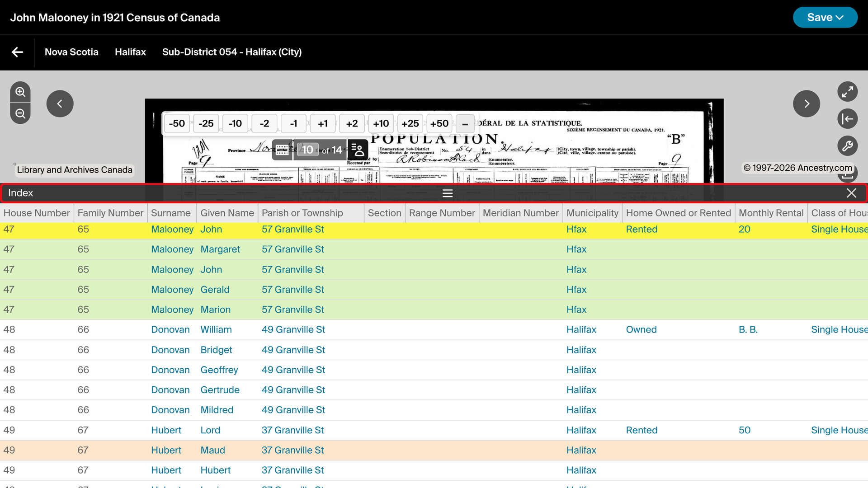Click given name Mildred
The image size is (868, 488).
click(x=217, y=410)
